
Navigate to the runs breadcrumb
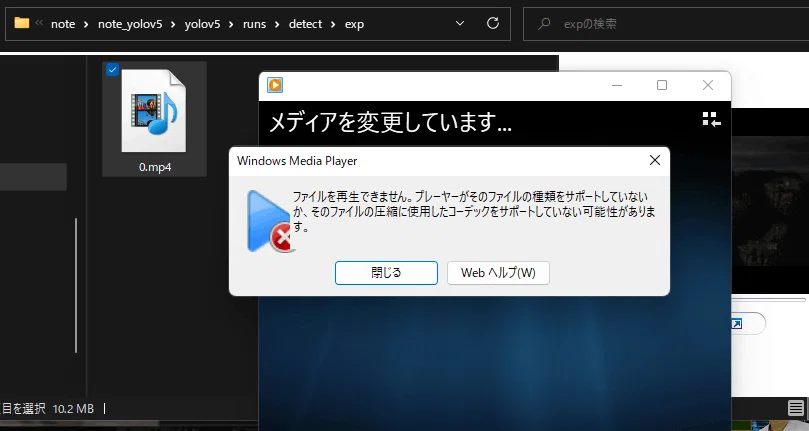254,24
